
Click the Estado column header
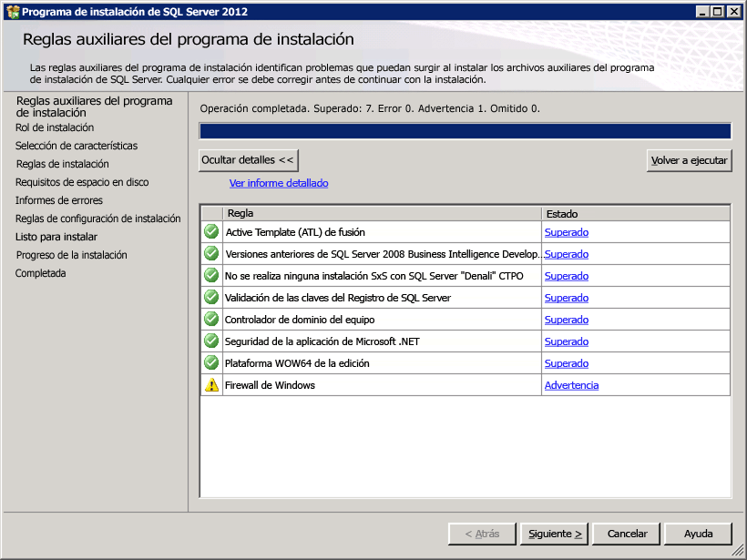click(592, 213)
